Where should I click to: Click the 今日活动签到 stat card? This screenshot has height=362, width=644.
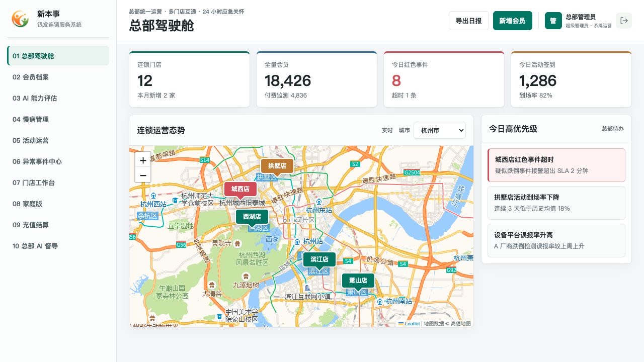tap(571, 79)
